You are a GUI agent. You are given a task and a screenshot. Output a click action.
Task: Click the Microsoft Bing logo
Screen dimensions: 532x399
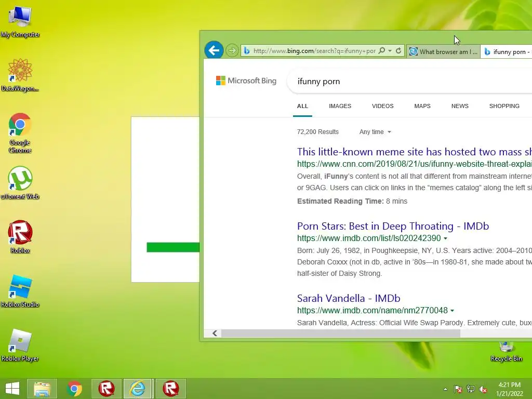point(246,81)
